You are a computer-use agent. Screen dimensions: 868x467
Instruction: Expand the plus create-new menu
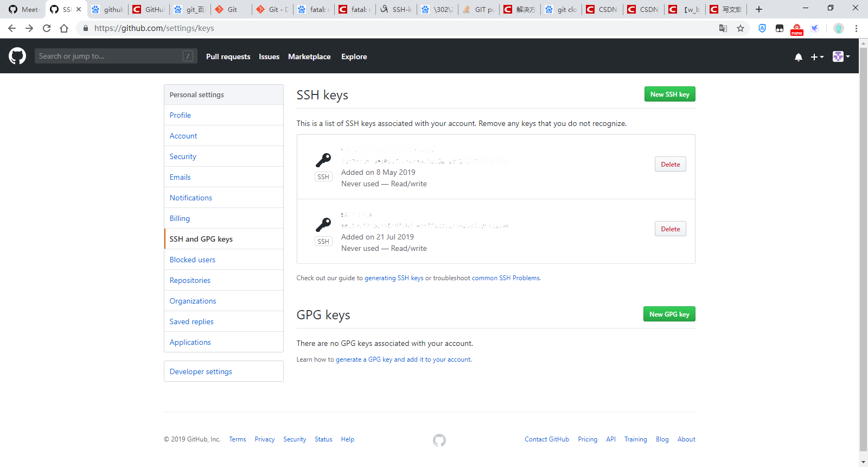click(817, 57)
